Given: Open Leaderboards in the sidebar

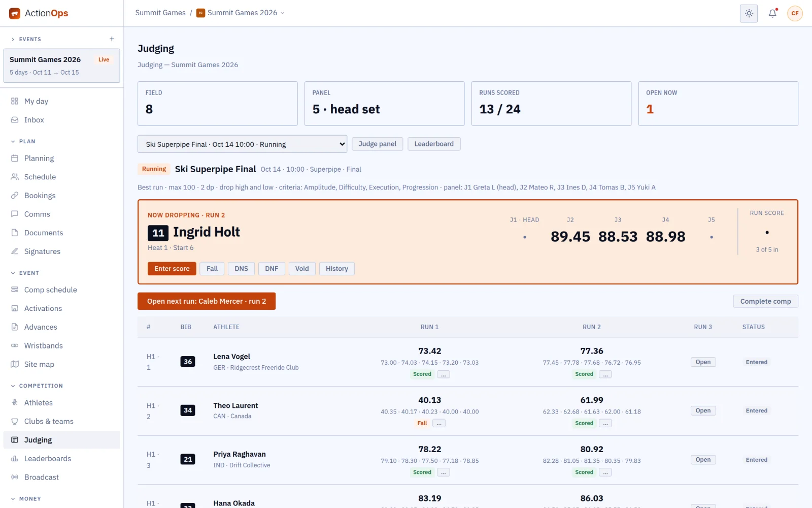Looking at the screenshot, I should tap(61, 458).
